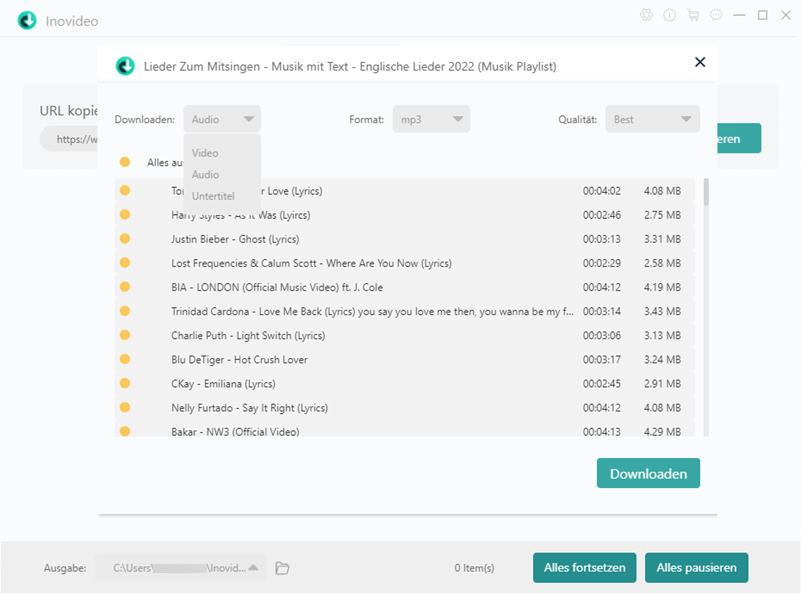
Task: Click the URL input field behind the dialog
Action: (68, 139)
